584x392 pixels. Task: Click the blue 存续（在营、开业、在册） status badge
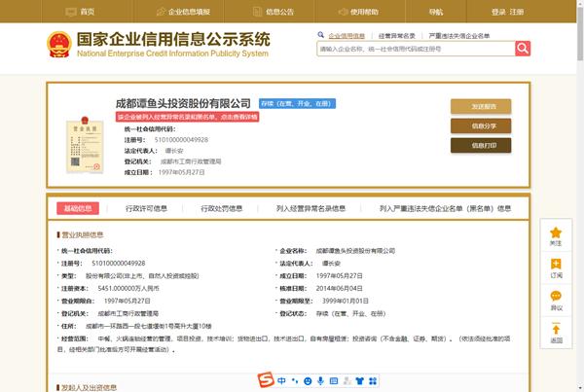(x=297, y=103)
